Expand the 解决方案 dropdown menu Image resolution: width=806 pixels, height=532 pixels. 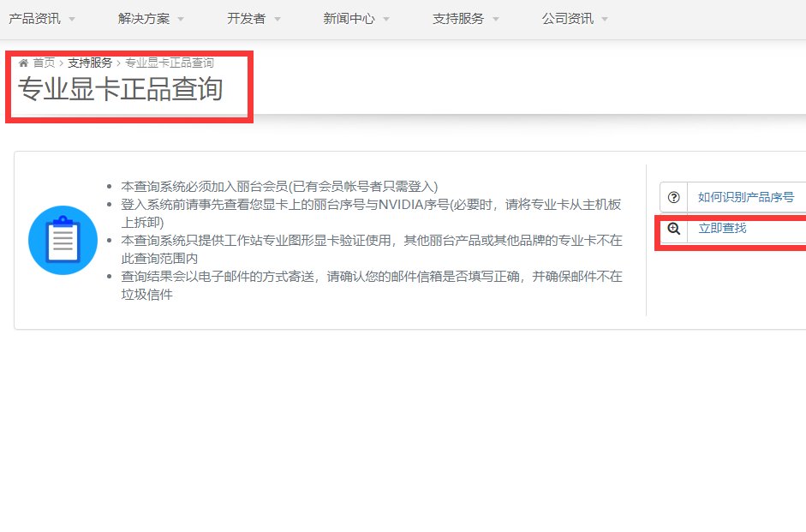coord(142,17)
